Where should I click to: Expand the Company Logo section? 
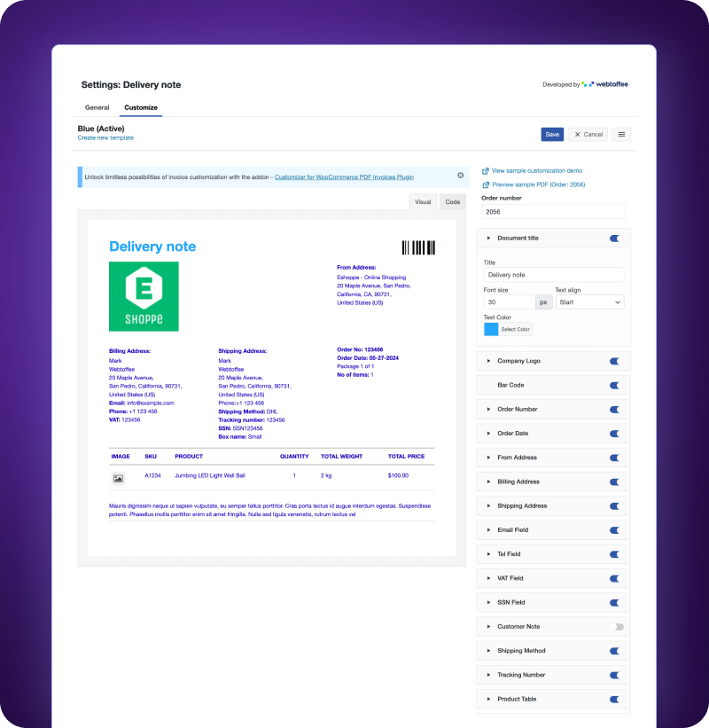point(488,361)
